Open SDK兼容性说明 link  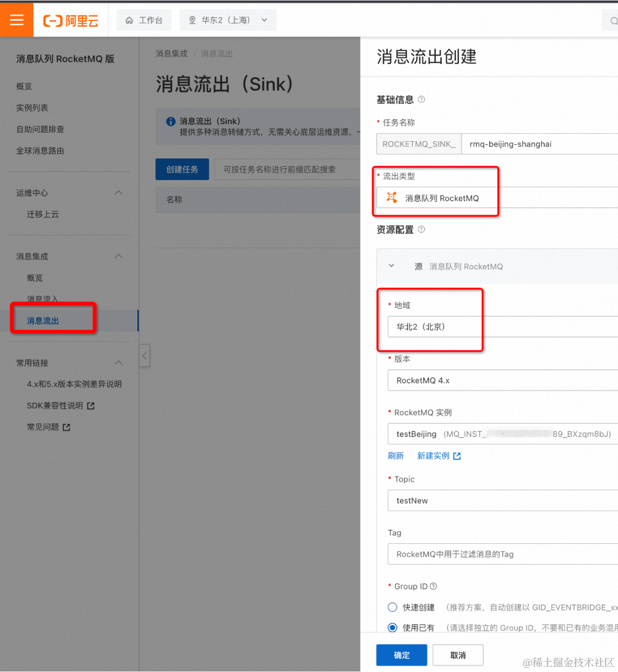click(x=55, y=405)
